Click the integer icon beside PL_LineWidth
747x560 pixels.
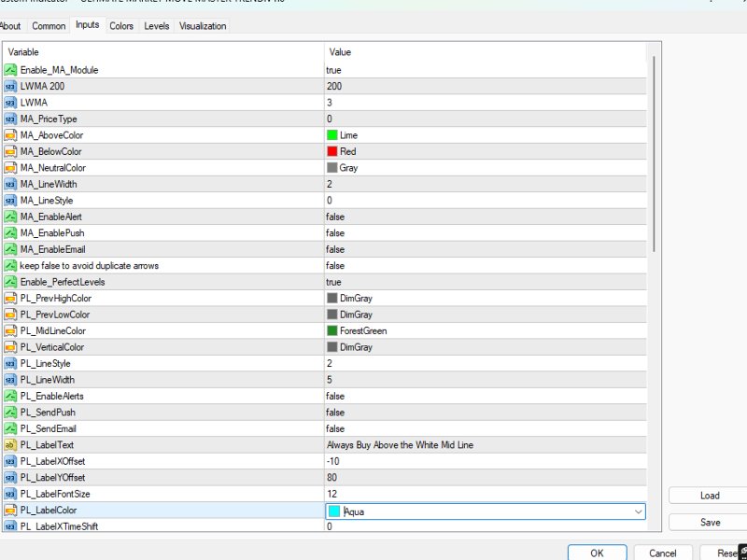point(10,380)
